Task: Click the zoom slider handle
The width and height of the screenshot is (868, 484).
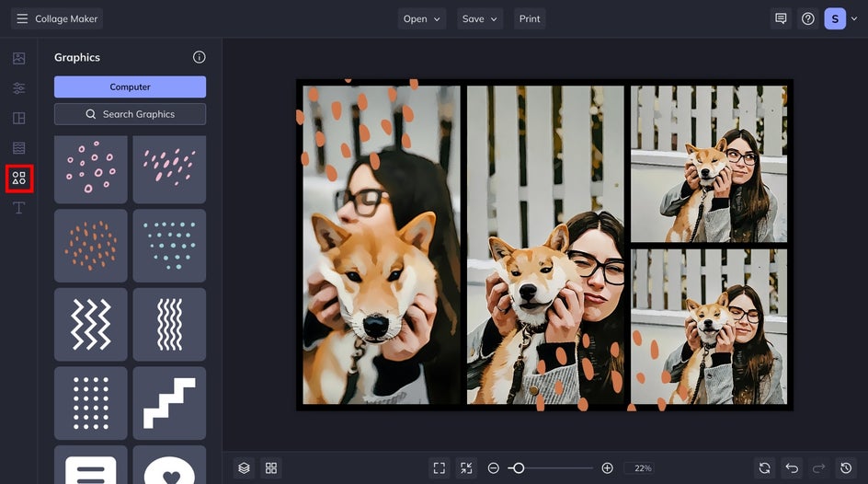Action: pyautogui.click(x=519, y=468)
